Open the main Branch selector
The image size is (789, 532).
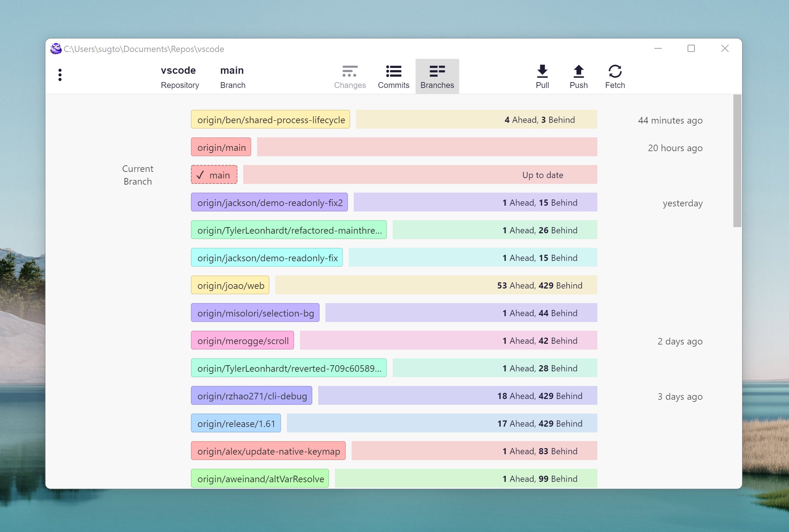click(x=233, y=77)
